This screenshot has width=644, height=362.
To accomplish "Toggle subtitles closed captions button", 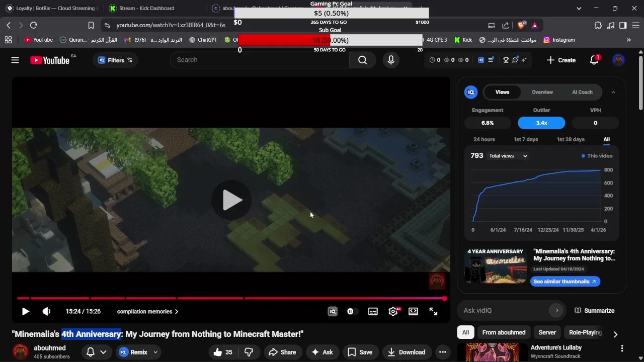I will [x=373, y=311].
